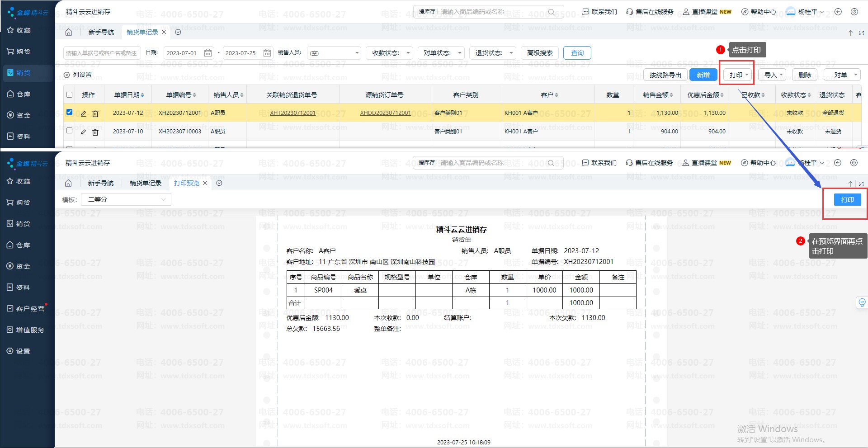Click the blue 打印 button in preview
Image resolution: width=868 pixels, height=448 pixels.
click(847, 200)
